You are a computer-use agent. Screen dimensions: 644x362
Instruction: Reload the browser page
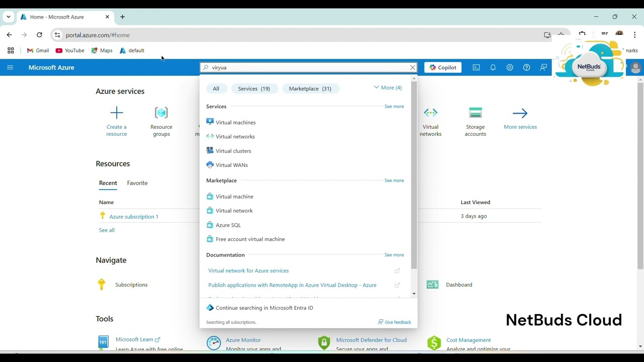coord(39,35)
